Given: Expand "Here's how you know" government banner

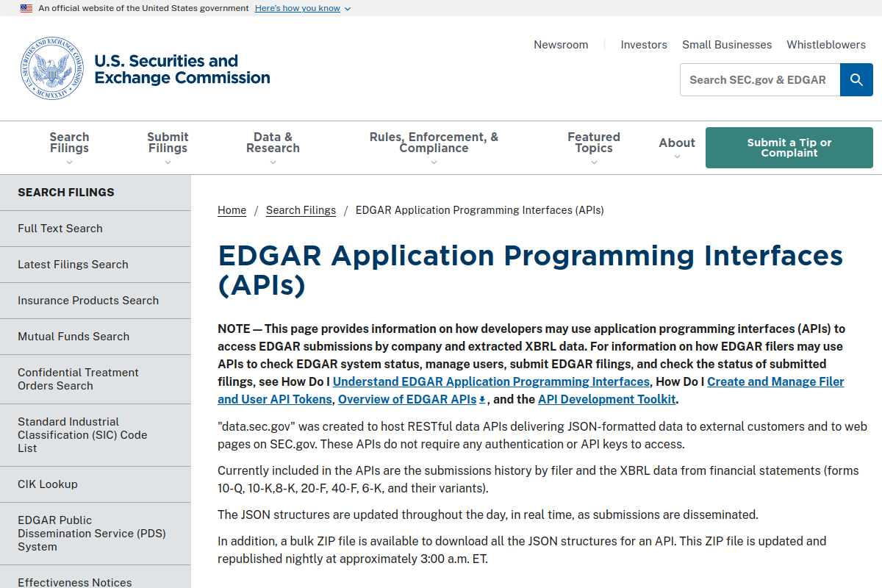Looking at the screenshot, I should click(x=303, y=8).
